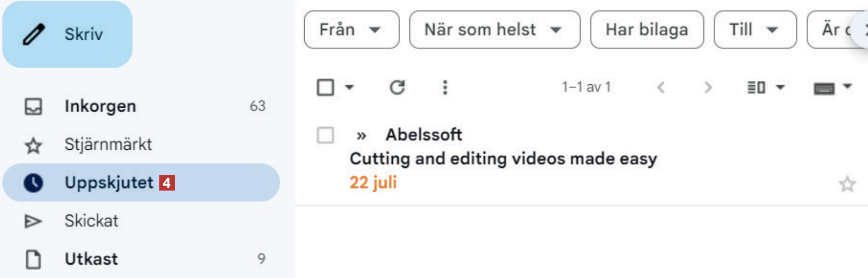Open the Skickat sent folder
Screen dimensions: 868x278
point(91,221)
